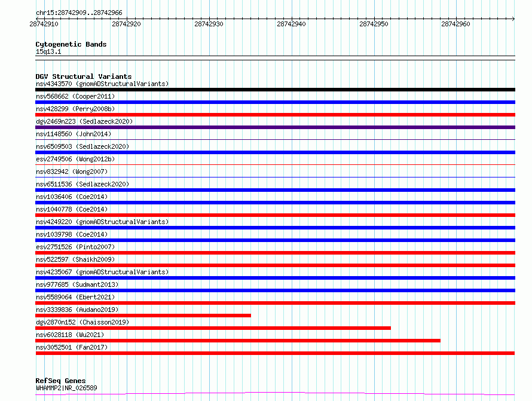
Task: Click the nsv4343570 gnomADStructuralVariants label
Action: coord(102,84)
